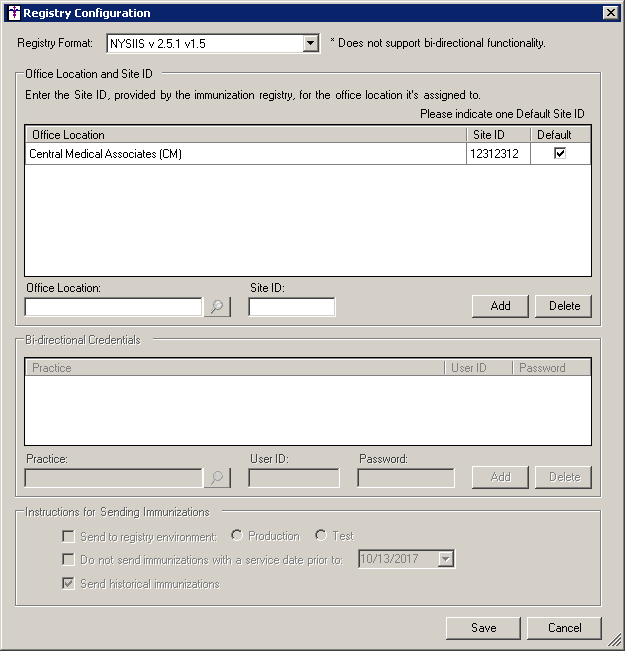Click Delete button for office location
This screenshot has height=651, width=625.
[563, 306]
